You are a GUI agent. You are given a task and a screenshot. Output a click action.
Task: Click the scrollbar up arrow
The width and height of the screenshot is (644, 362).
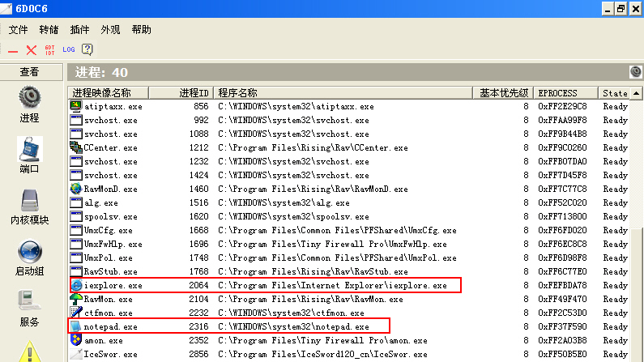pos(636,93)
